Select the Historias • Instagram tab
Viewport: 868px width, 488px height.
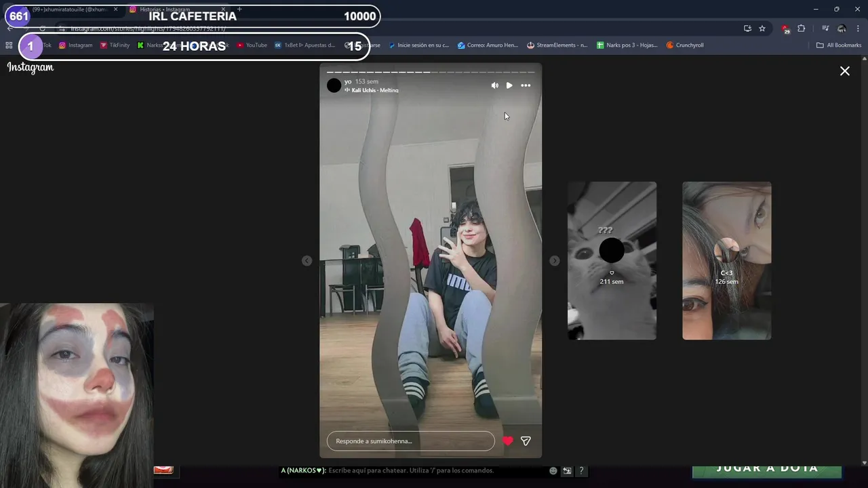tap(178, 9)
